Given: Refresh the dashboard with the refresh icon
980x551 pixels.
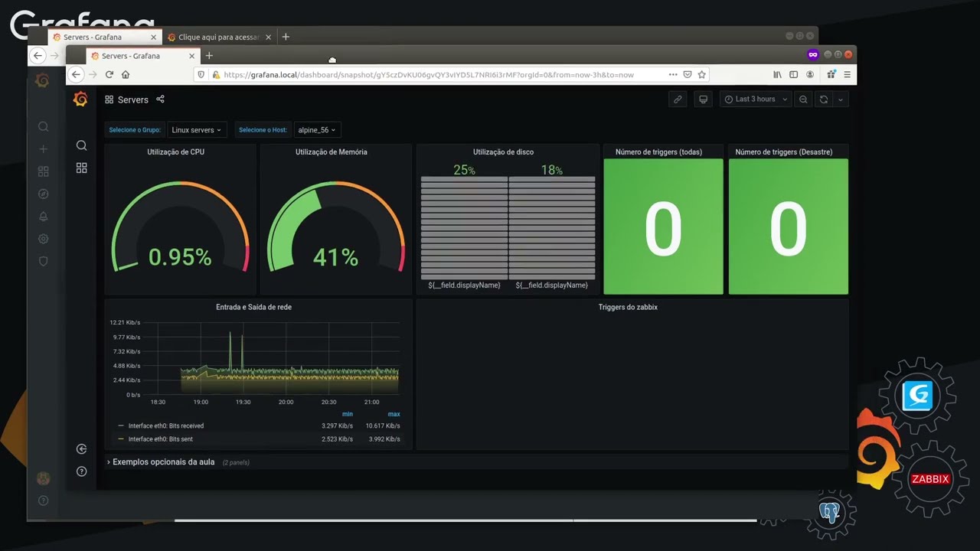Looking at the screenshot, I should point(824,99).
